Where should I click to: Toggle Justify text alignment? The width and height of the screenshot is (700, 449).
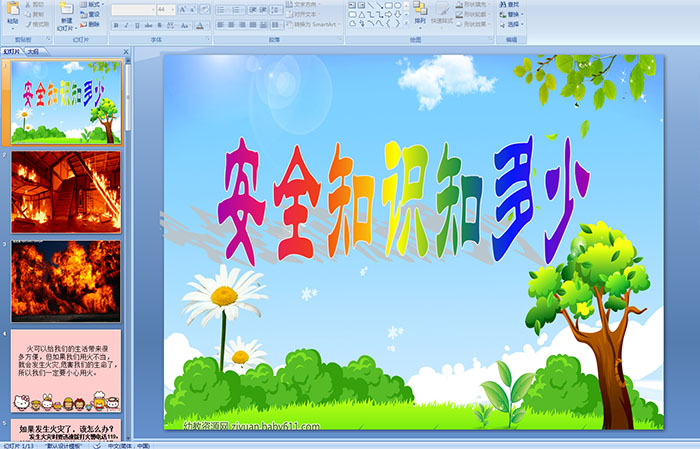tap(253, 25)
